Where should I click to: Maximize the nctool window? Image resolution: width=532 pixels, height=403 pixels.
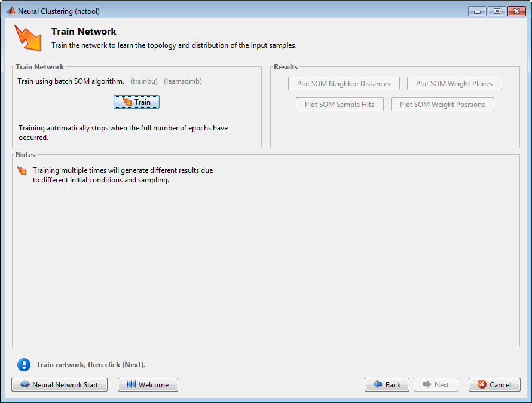coord(497,11)
